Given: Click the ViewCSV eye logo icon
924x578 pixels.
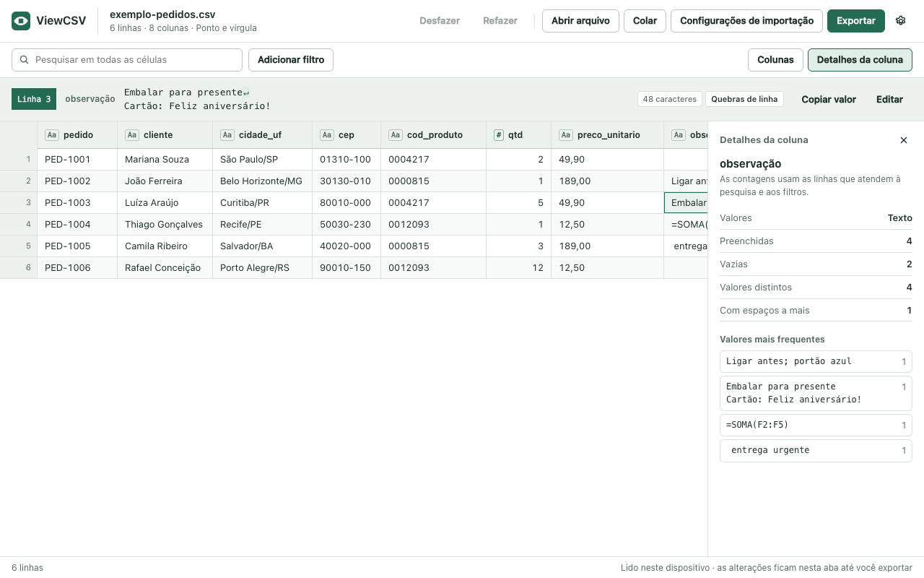Looking at the screenshot, I should click(21, 21).
